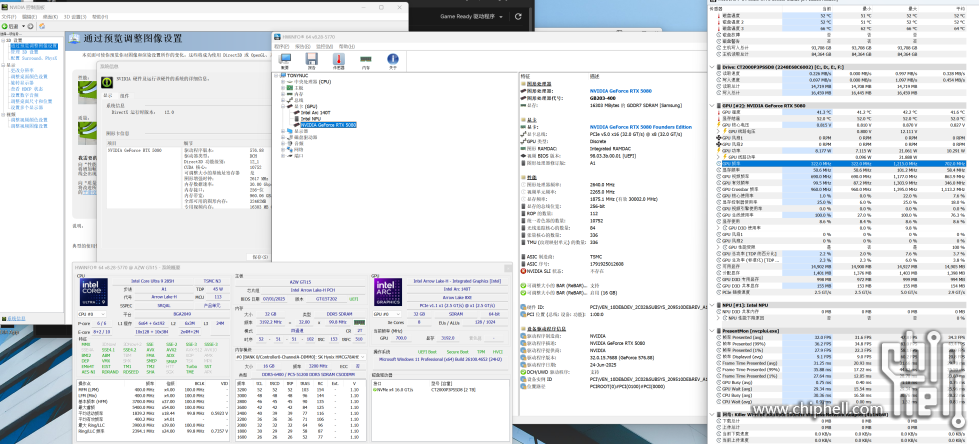979x444 pixels.
Task: Open 设置多个显示器 link
Action: pos(26,107)
